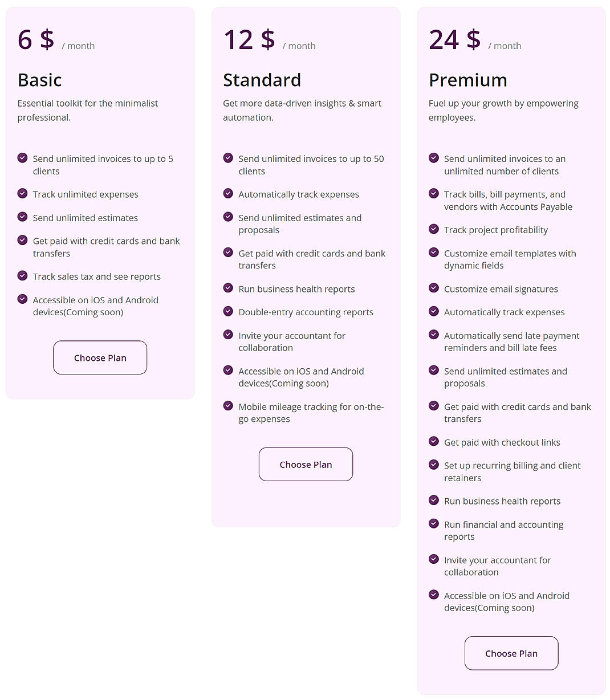Click the checkmark beside 'Customize email signatures'
The height and width of the screenshot is (700, 610).
[x=434, y=288]
